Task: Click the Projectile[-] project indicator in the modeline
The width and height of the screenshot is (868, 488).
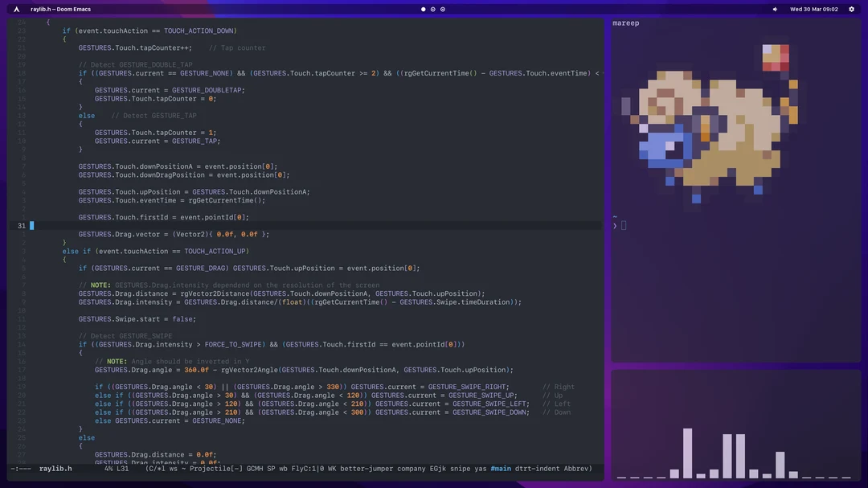Action: pyautogui.click(x=218, y=469)
